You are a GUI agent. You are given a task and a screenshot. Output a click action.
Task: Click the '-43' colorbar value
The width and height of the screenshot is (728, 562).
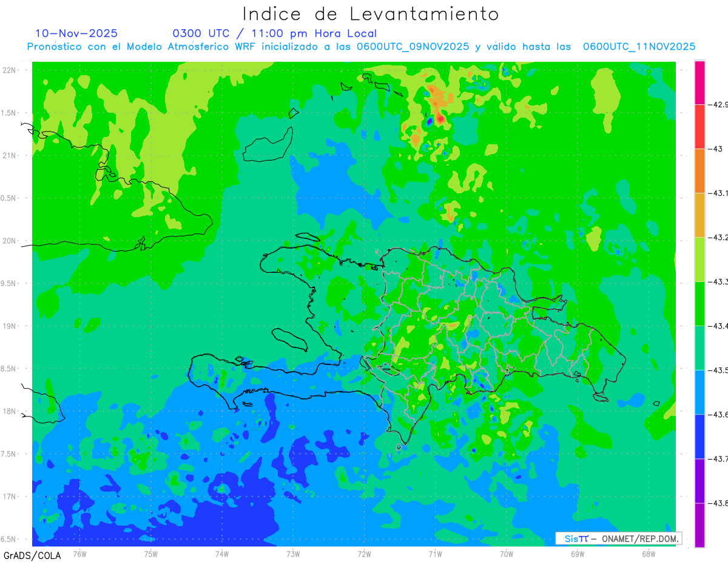[x=715, y=149]
